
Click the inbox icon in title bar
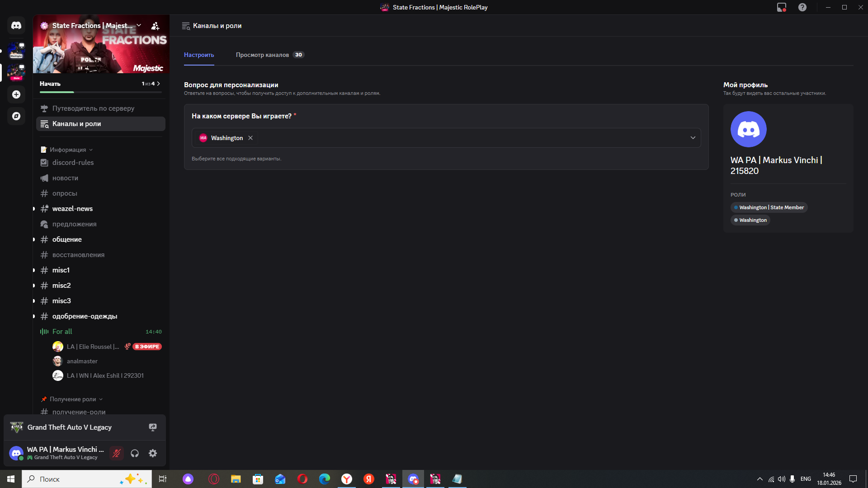tap(781, 7)
